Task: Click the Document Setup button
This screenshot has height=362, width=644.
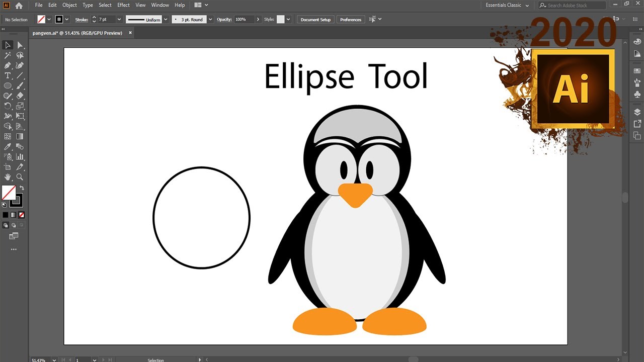Action: (x=315, y=20)
